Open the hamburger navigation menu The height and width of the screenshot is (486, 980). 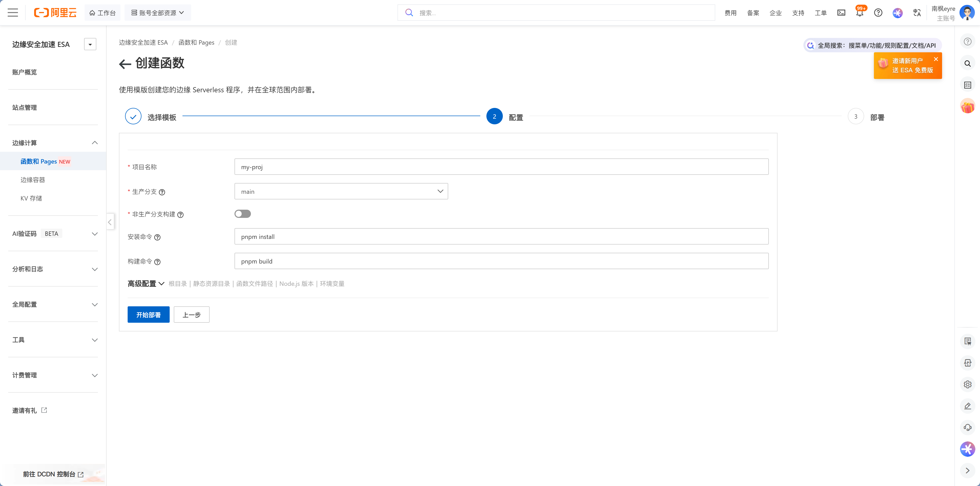(x=13, y=13)
